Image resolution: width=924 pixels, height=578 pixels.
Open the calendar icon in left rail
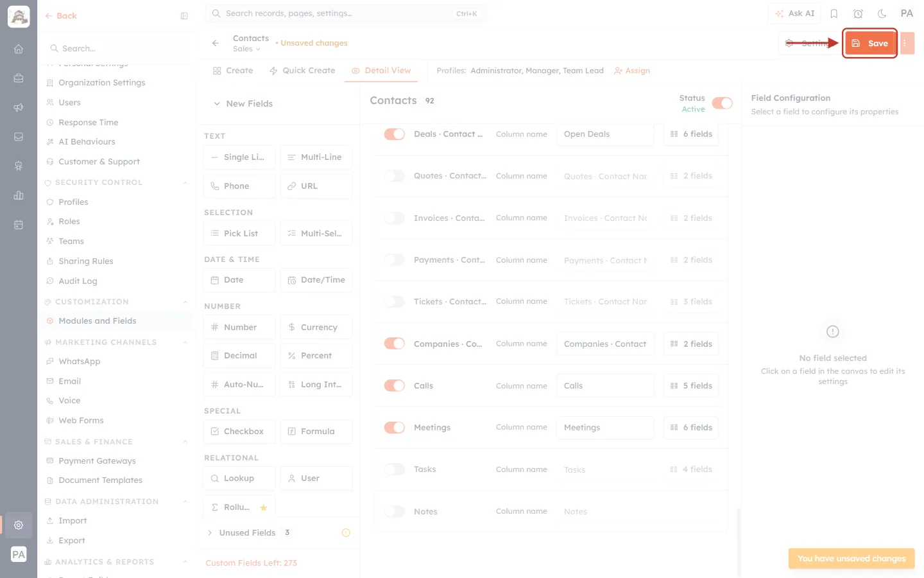coord(19,225)
